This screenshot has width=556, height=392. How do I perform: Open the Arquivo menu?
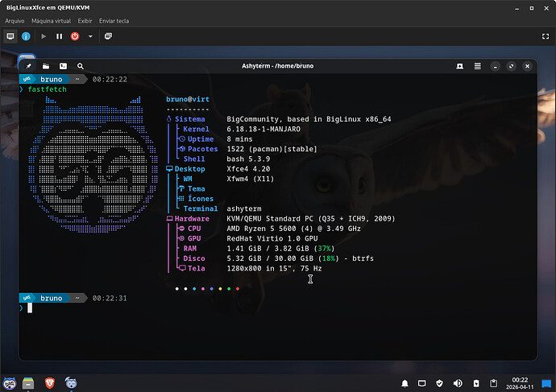pyautogui.click(x=15, y=21)
